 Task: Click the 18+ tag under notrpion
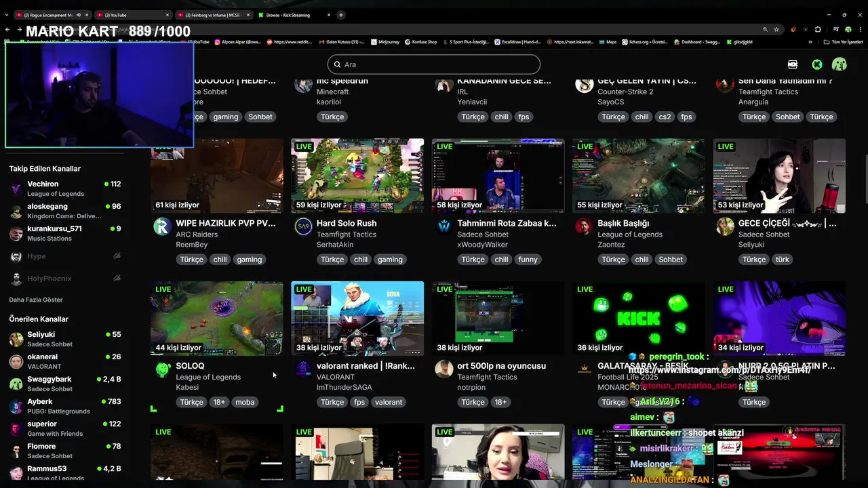tap(500, 402)
